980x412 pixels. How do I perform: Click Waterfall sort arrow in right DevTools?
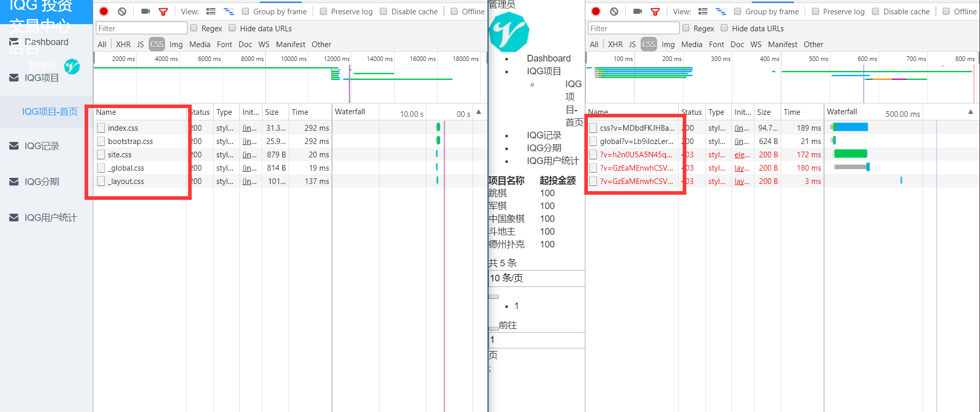[971, 112]
